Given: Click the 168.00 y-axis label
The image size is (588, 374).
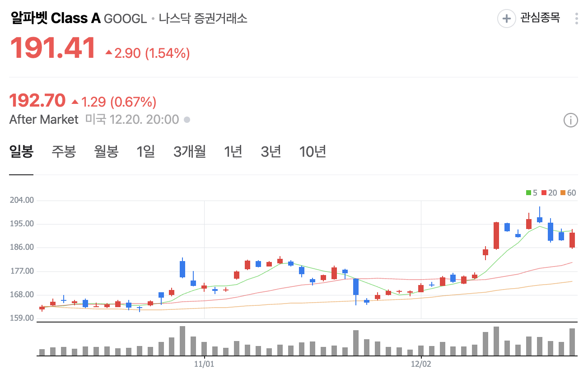Looking at the screenshot, I should coord(22,295).
